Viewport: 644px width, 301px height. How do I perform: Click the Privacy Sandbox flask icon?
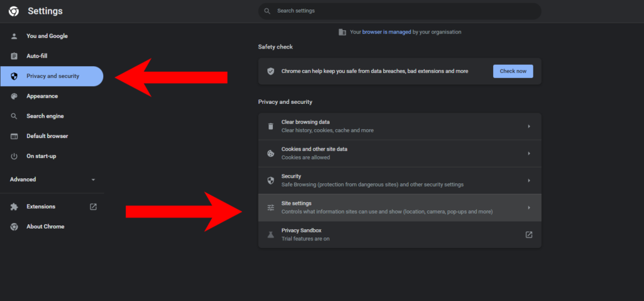click(x=270, y=235)
